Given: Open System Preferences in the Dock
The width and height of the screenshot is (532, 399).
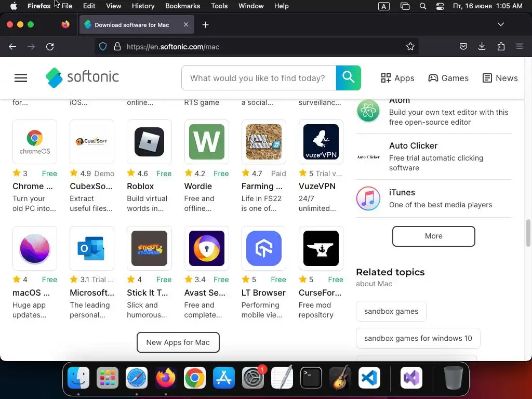Looking at the screenshot, I should (253, 378).
